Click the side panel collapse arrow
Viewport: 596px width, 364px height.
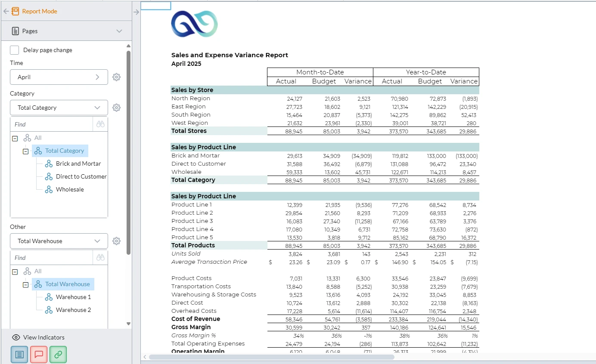136,12
